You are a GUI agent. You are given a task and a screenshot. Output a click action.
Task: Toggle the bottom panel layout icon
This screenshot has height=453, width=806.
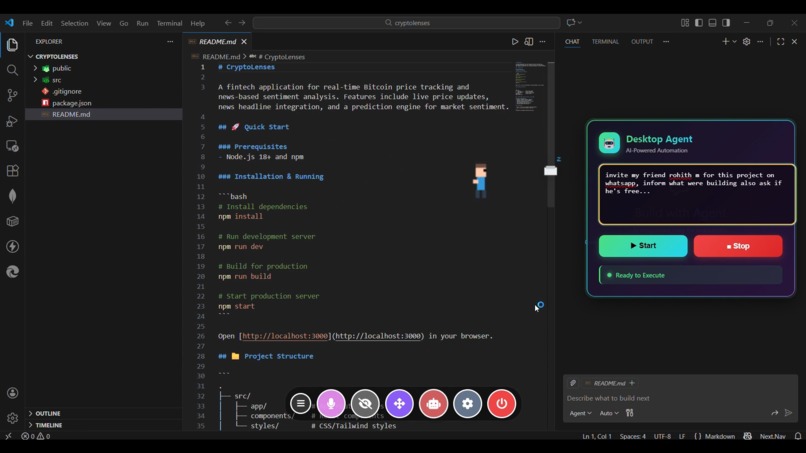point(712,23)
